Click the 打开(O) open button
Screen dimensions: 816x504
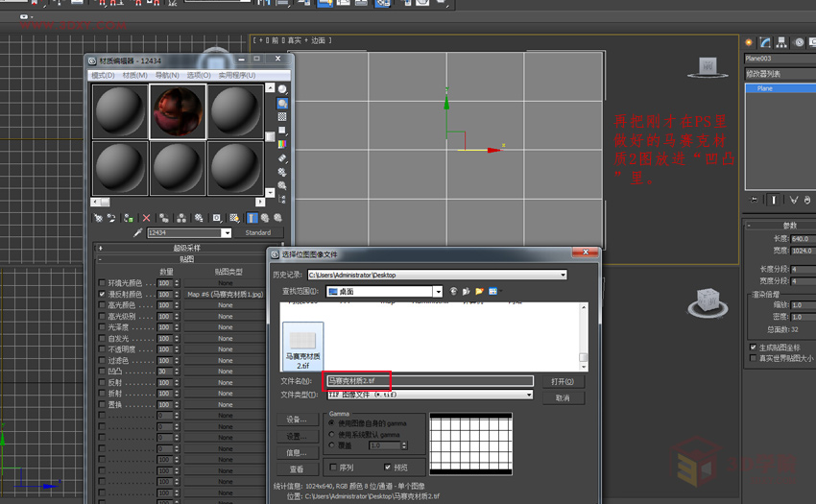563,382
